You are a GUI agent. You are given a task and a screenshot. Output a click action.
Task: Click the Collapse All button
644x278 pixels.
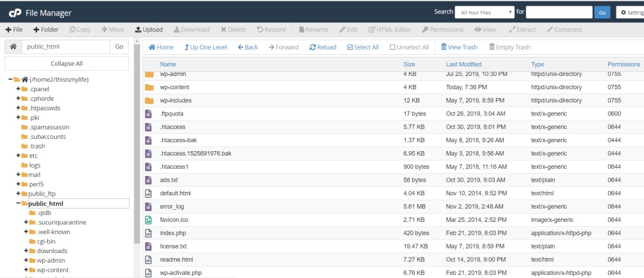pyautogui.click(x=66, y=64)
